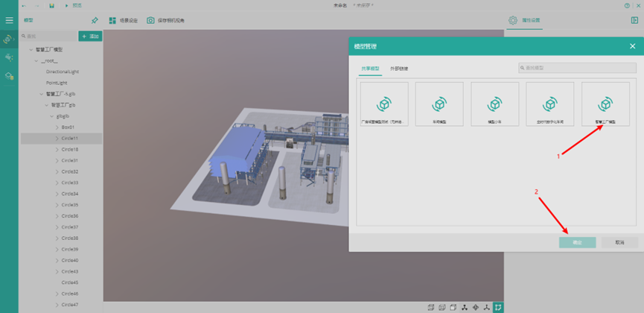Save the project with the floppy icon

point(52,6)
